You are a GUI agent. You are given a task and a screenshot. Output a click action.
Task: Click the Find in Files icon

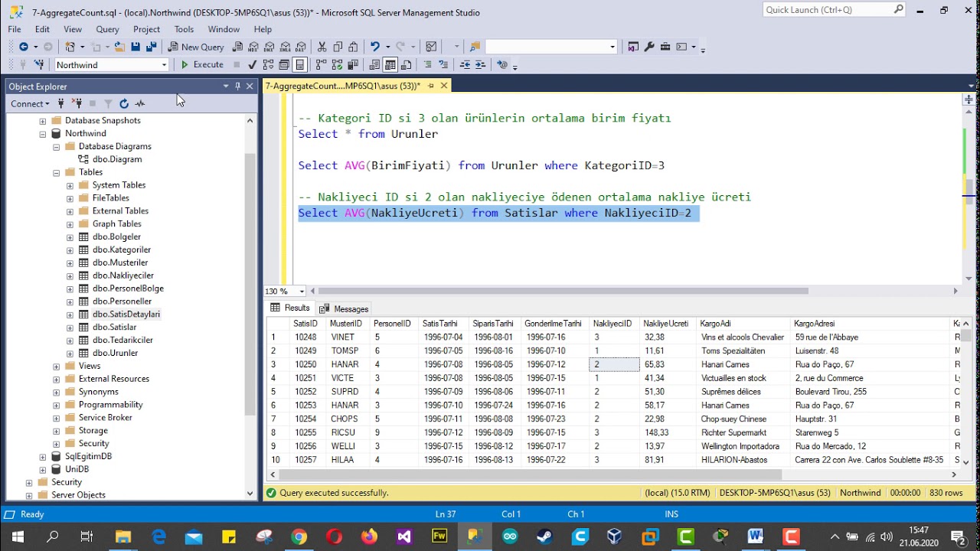(x=475, y=47)
